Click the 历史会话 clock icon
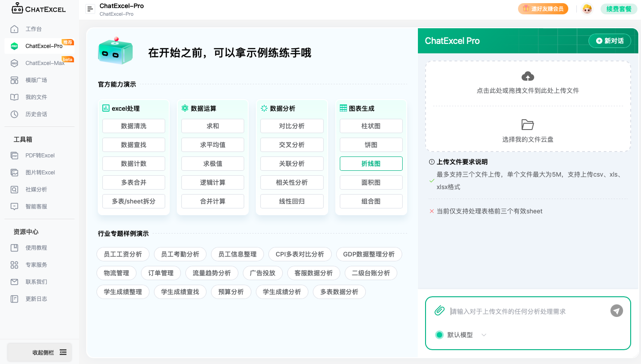Viewport: 641px width, 364px height. point(15,114)
